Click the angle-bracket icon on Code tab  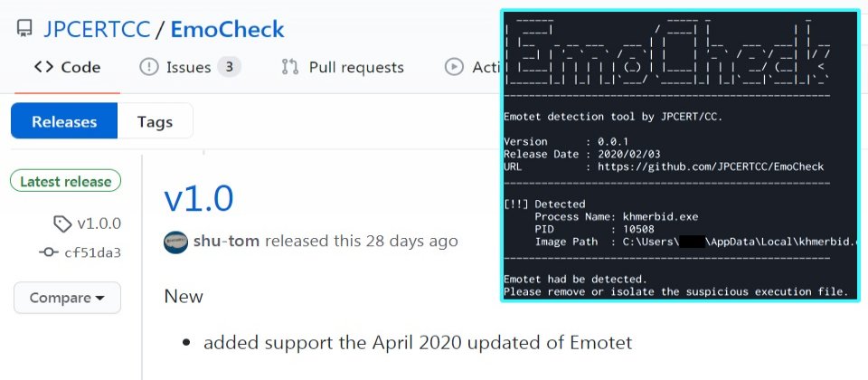coord(43,67)
